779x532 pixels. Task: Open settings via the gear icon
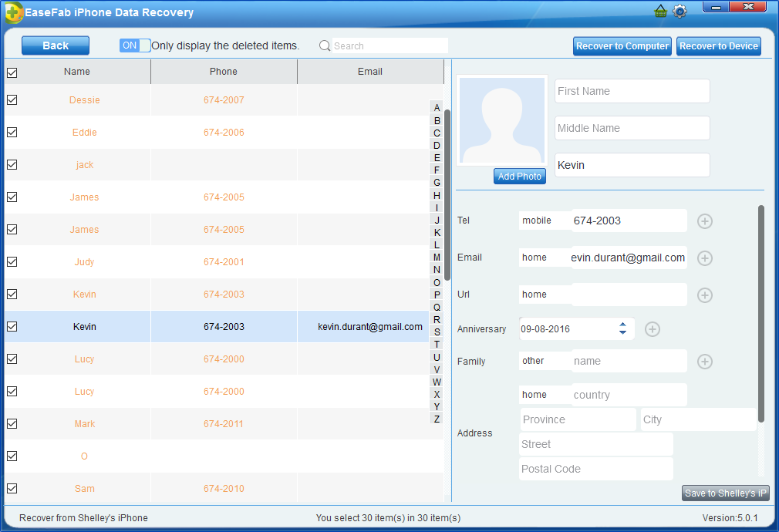pos(680,11)
